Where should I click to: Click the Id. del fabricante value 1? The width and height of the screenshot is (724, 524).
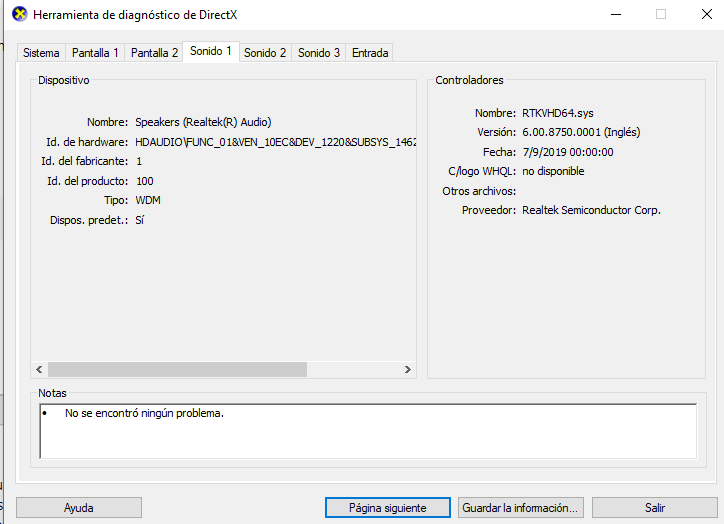point(139,161)
